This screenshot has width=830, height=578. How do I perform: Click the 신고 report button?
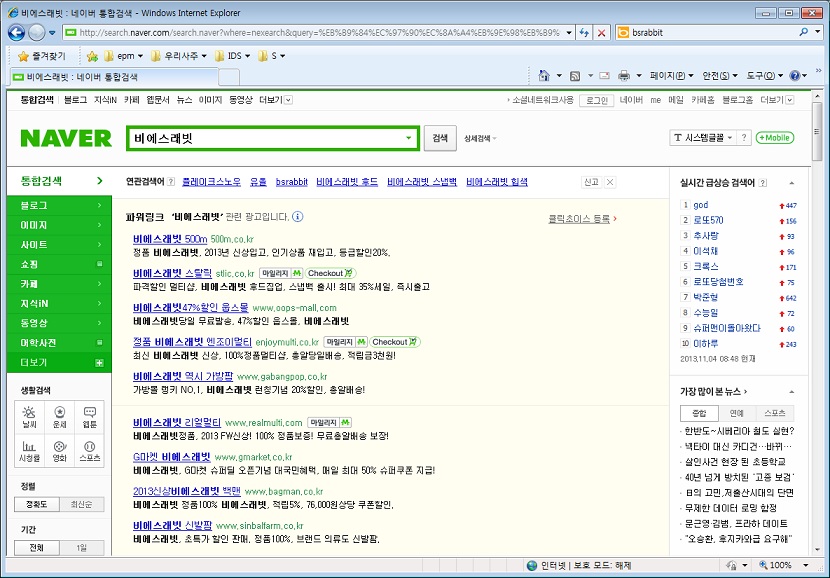point(591,182)
